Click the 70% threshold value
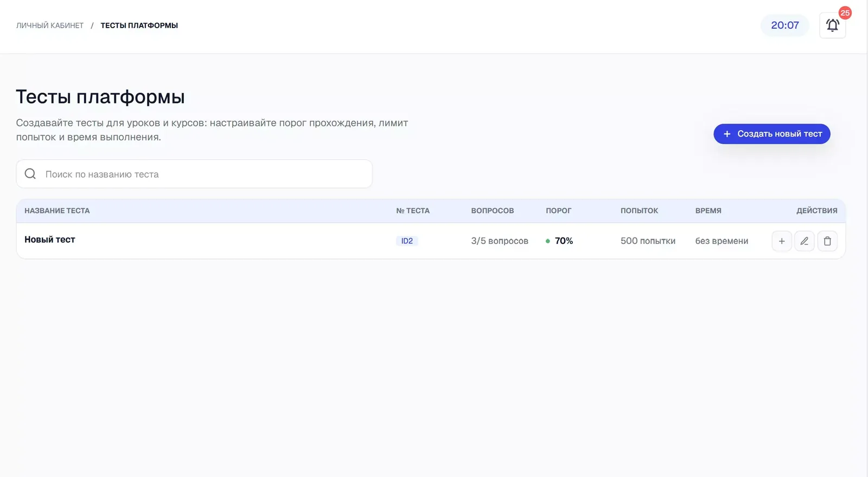868x477 pixels. coord(564,241)
